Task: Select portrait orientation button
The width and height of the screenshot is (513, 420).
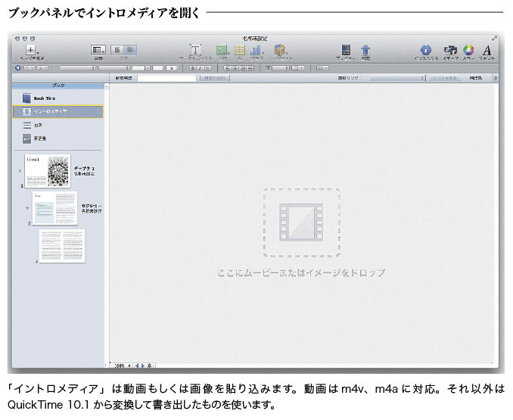Action: point(117,50)
